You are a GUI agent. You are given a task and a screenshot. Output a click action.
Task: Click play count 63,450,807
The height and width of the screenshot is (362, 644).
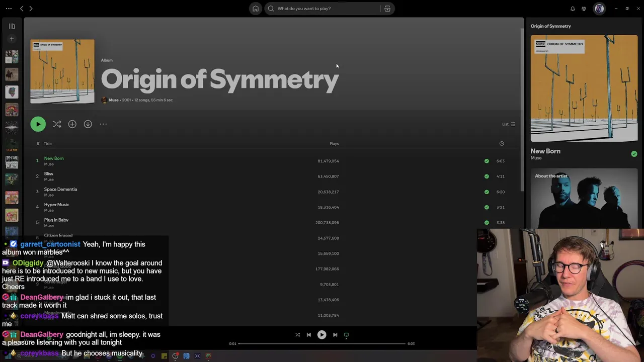coord(328,176)
